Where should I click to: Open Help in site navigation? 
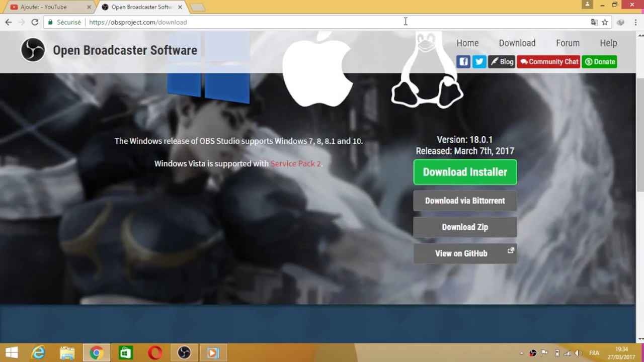(x=608, y=43)
